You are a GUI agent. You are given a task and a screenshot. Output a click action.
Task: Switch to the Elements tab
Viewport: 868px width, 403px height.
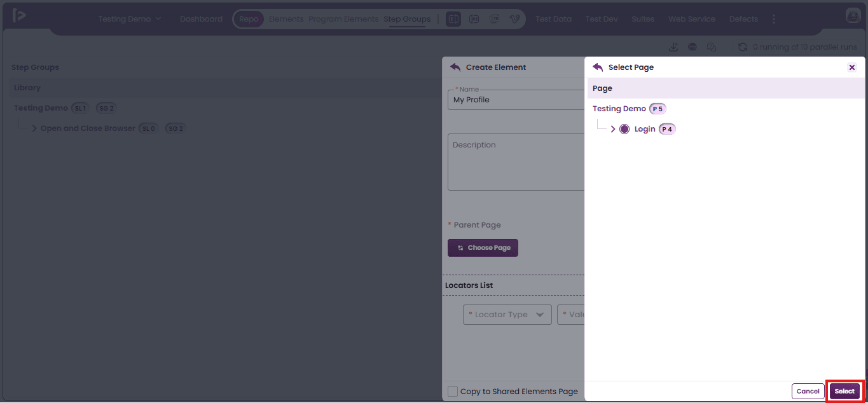[286, 19]
